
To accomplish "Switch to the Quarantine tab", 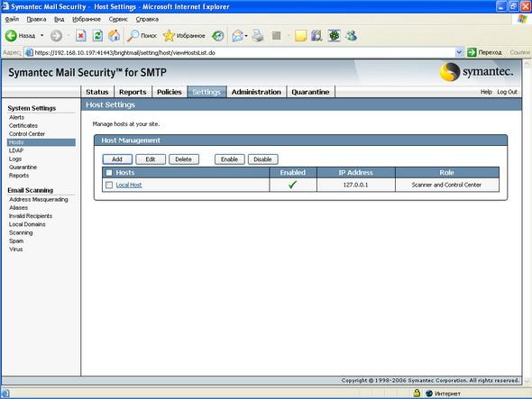I will [x=310, y=92].
